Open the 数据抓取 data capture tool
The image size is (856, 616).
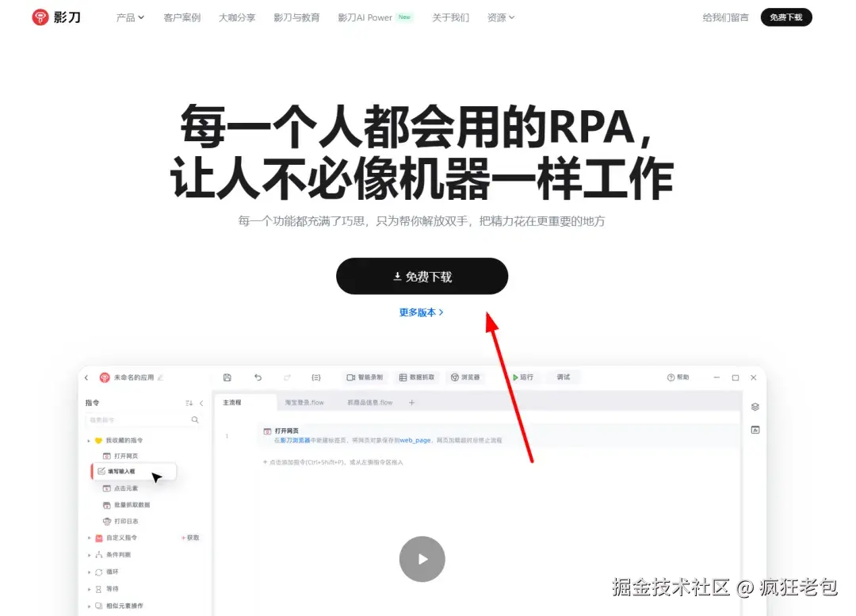click(x=415, y=377)
